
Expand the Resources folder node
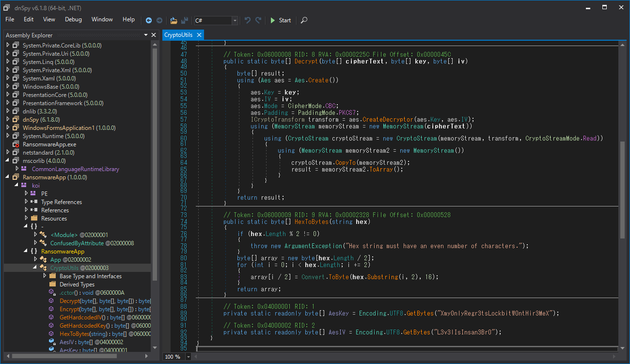(27, 219)
